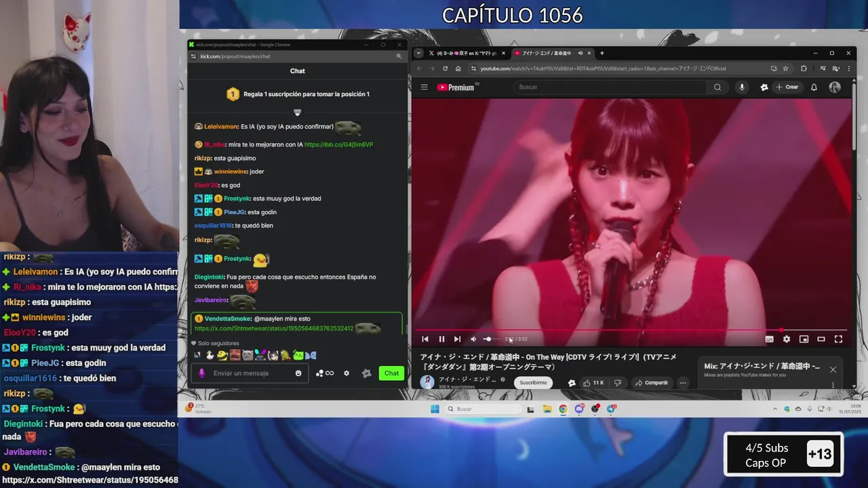
Task: Close the Mix playlist panel
Action: [833, 369]
